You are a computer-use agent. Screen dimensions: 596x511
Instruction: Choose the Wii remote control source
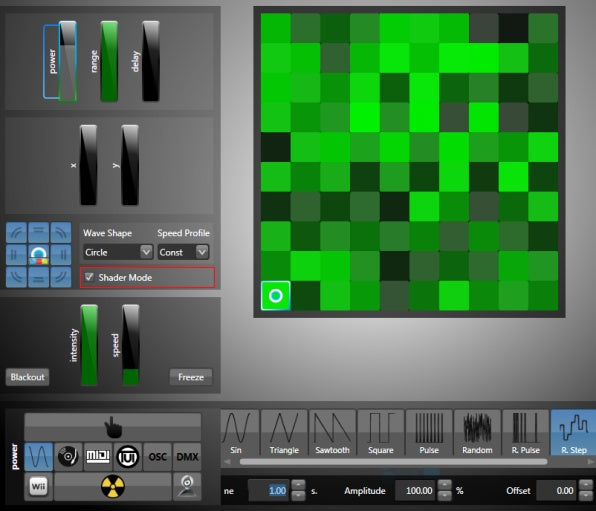(38, 486)
